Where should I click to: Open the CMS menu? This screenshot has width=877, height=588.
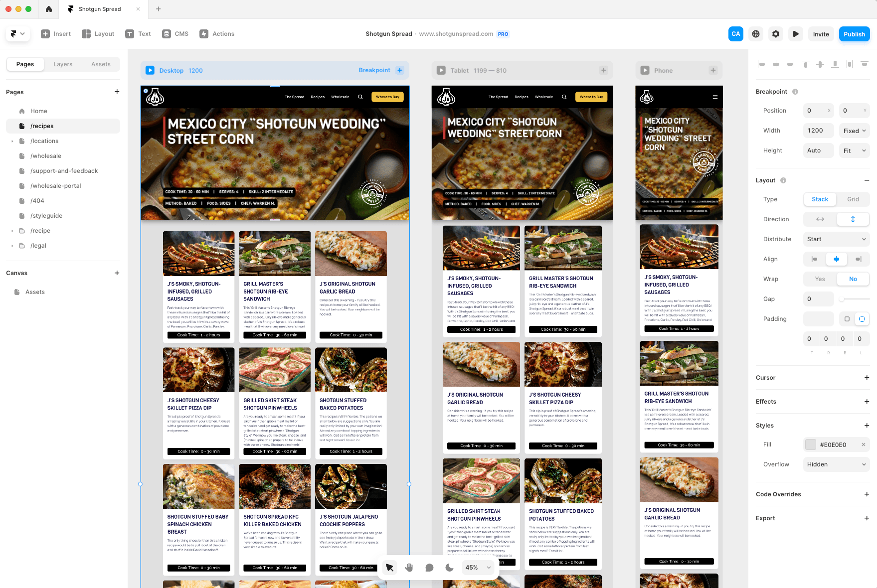tap(175, 34)
